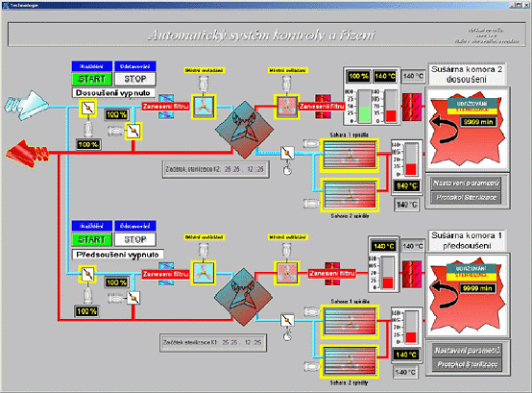Open Protokol Sterilizace for komora 2
The width and height of the screenshot is (532, 393).
pyautogui.click(x=466, y=198)
